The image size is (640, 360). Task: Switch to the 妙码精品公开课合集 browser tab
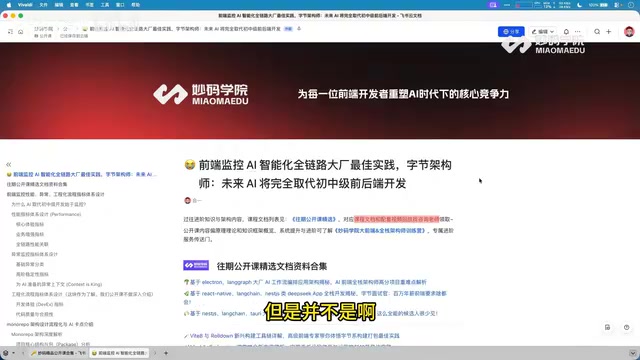[x=58, y=353]
